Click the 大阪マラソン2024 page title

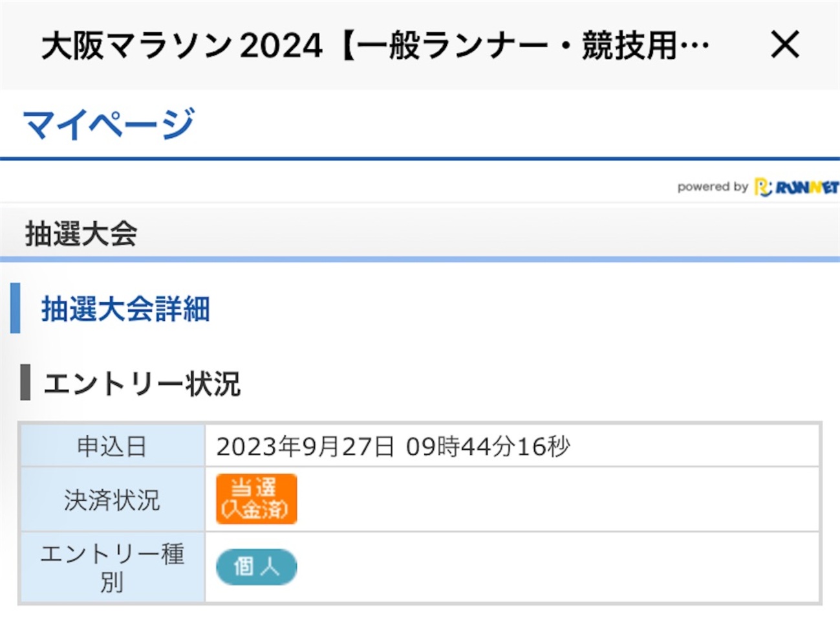[182, 46]
